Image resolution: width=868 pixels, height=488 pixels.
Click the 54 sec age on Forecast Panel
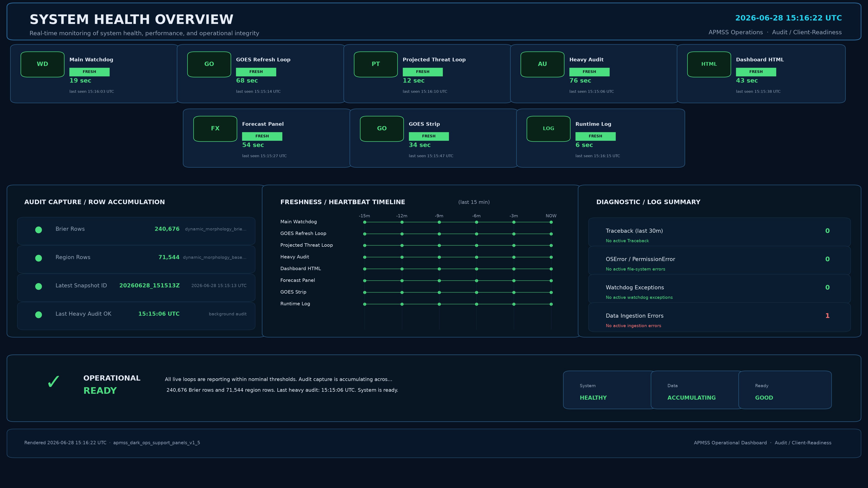coord(253,145)
